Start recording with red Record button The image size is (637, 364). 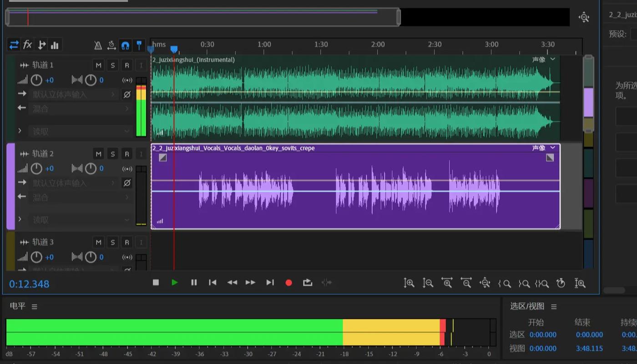click(x=288, y=283)
